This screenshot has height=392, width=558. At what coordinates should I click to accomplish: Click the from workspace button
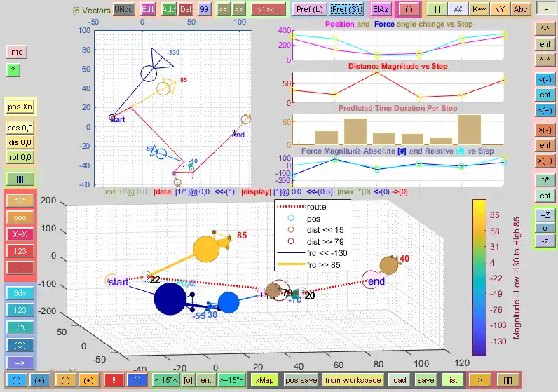(353, 380)
